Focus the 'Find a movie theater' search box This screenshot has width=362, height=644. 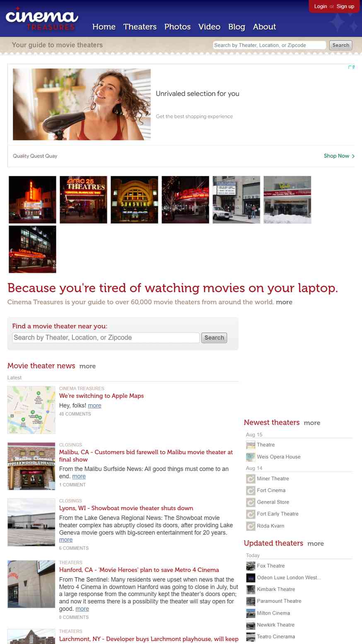click(106, 338)
